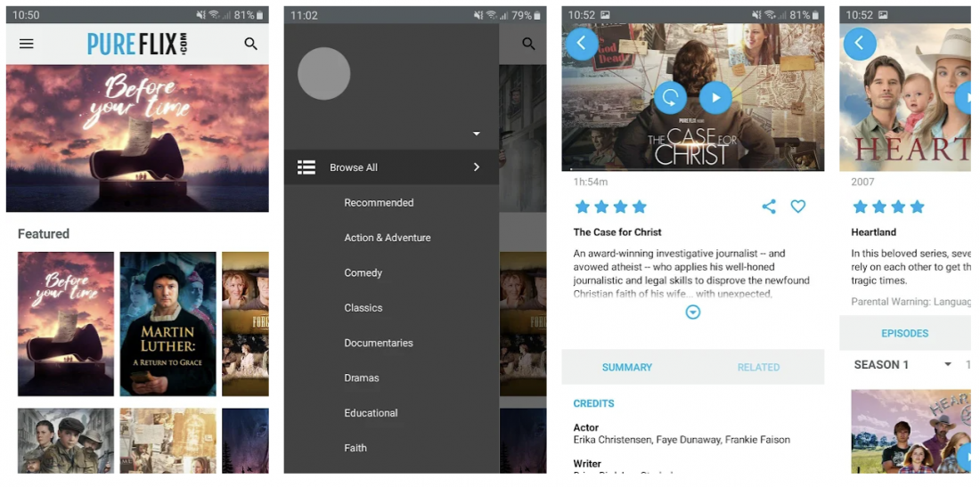
Task: Expand Browse All with right chevron
Action: tap(477, 167)
